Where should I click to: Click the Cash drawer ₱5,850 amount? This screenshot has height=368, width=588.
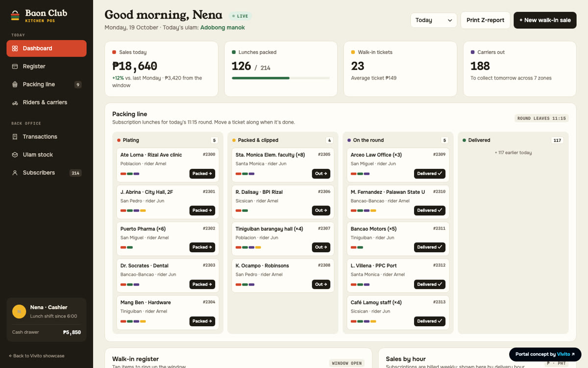coord(72,332)
